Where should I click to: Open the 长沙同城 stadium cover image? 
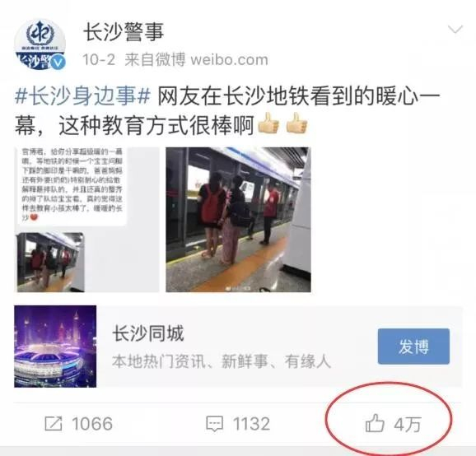tap(55, 347)
